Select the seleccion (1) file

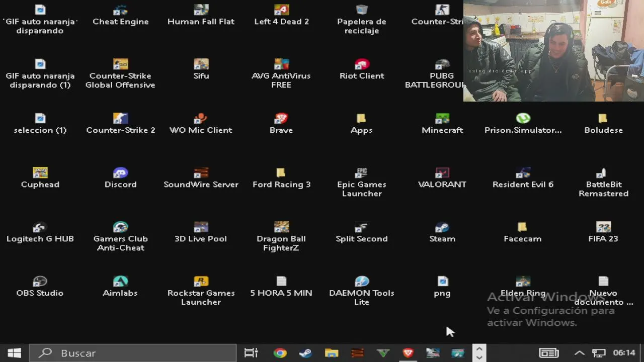(40, 124)
